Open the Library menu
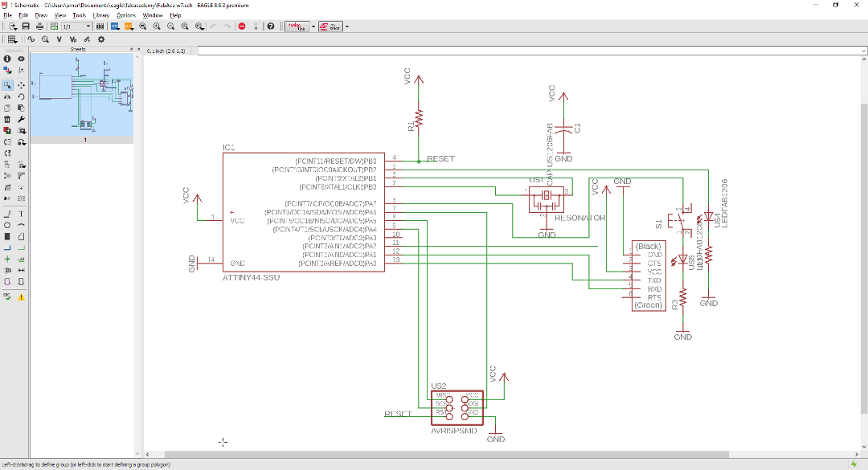 100,15
